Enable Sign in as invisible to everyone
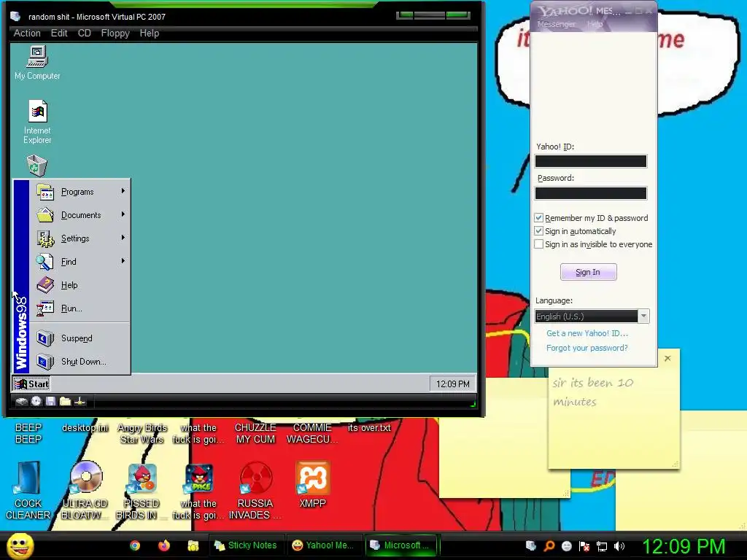The width and height of the screenshot is (747, 560). click(x=539, y=244)
